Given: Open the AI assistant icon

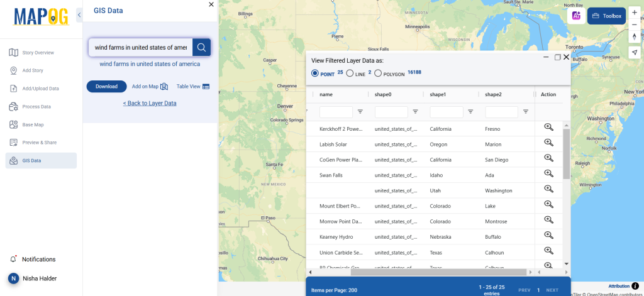Looking at the screenshot, I should point(576,16).
